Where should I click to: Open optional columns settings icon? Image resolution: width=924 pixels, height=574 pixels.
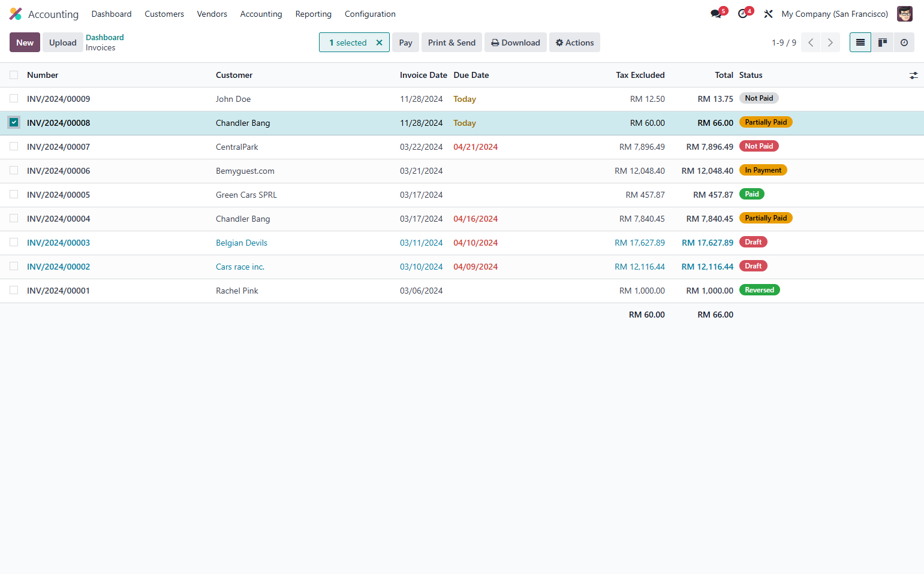click(913, 75)
